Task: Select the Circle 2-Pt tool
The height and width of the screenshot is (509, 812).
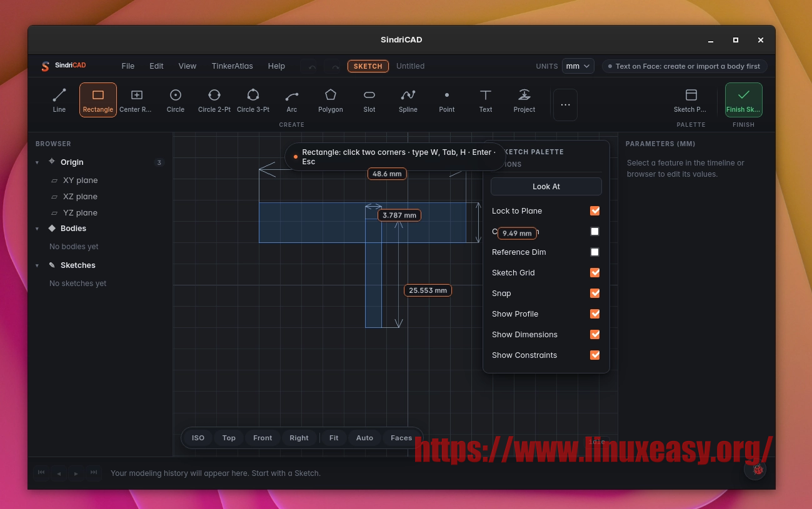Action: point(214,100)
